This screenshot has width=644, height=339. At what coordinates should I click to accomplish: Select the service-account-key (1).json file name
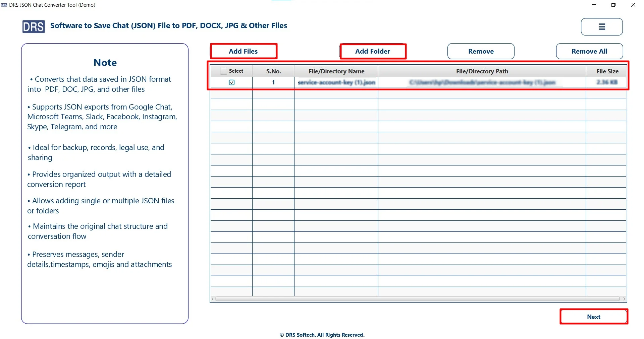click(336, 82)
